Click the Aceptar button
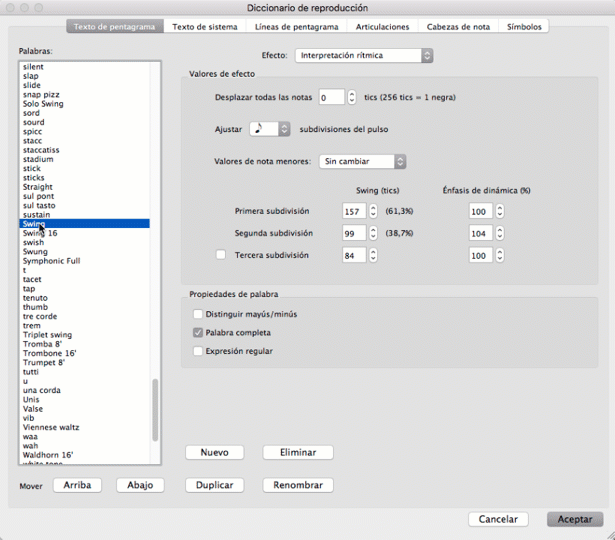Screen dimensions: 615x540 point(575,519)
